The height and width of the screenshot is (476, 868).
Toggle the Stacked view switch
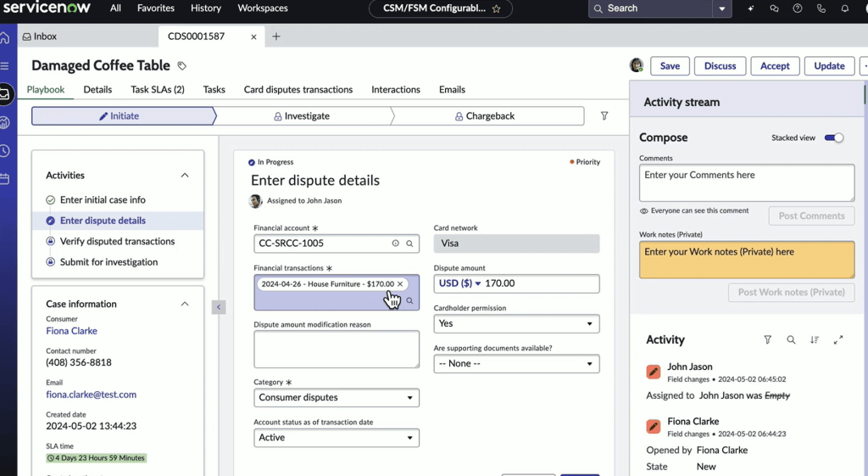(x=834, y=137)
